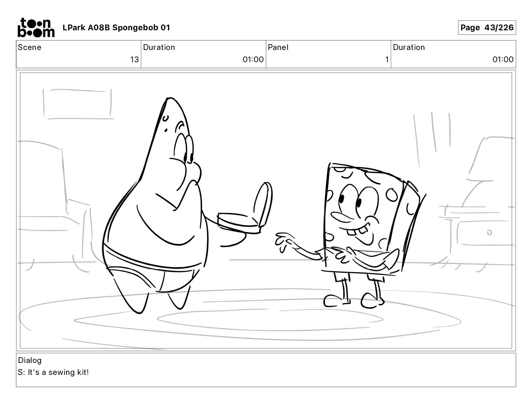Click the 'Page 43/226' page indicator

[x=487, y=28]
